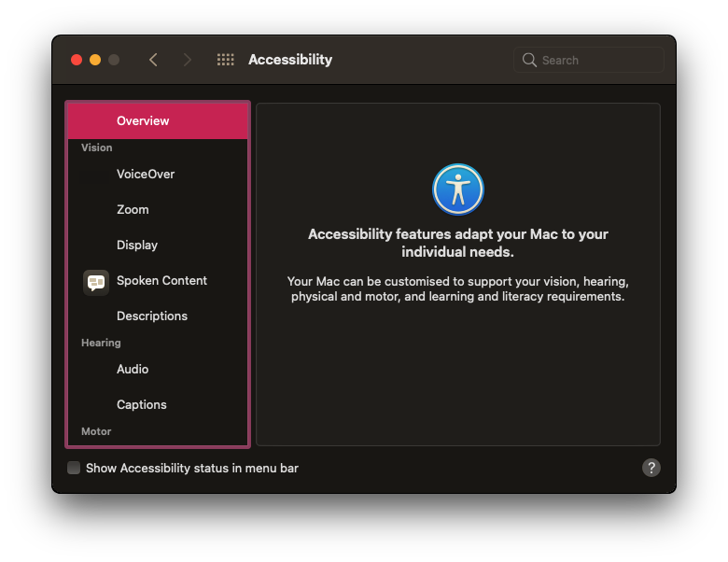Close the Accessibility window
The width and height of the screenshot is (728, 562).
(x=77, y=60)
